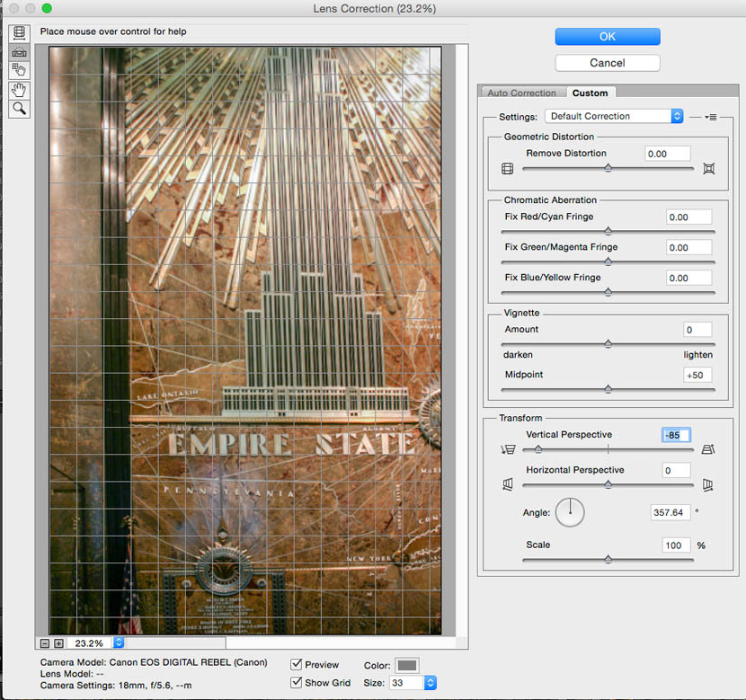This screenshot has height=700, width=746.
Task: Zoom in with the plus button
Action: click(58, 643)
